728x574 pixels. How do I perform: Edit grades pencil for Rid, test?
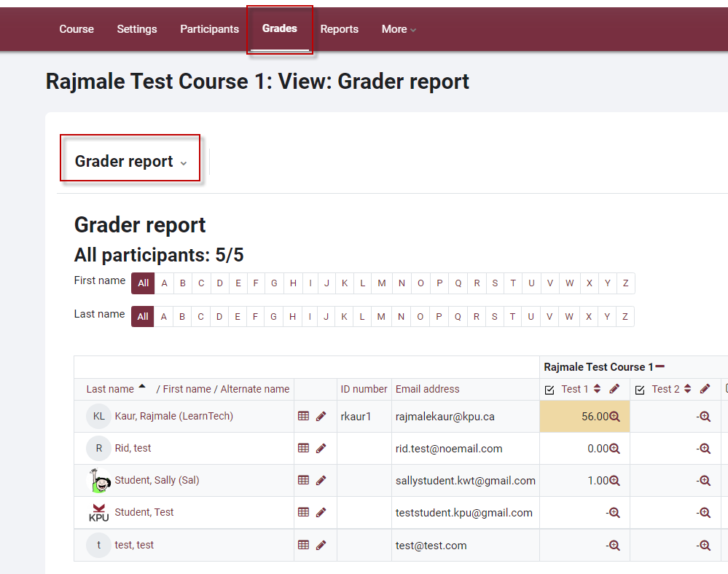(x=321, y=448)
